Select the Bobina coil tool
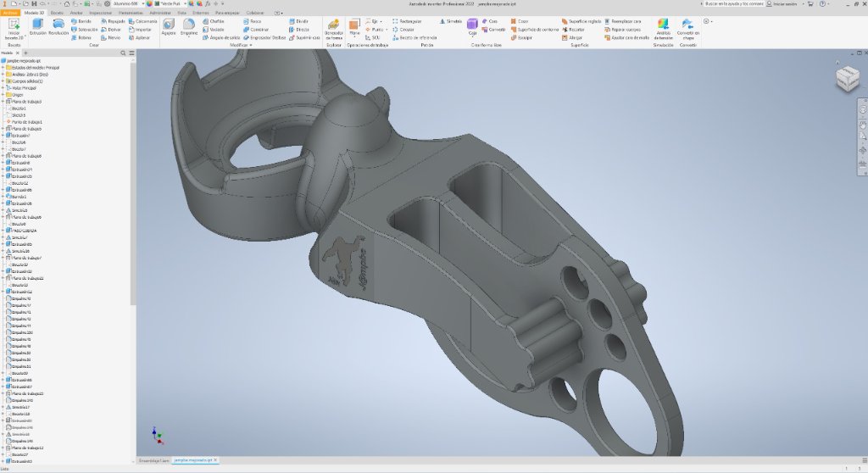The width and height of the screenshot is (868, 473). (81, 37)
